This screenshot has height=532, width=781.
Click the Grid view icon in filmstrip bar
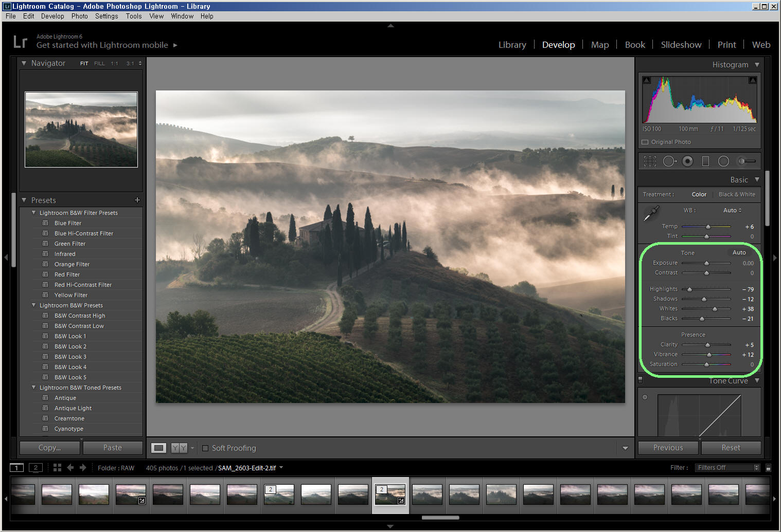point(57,468)
